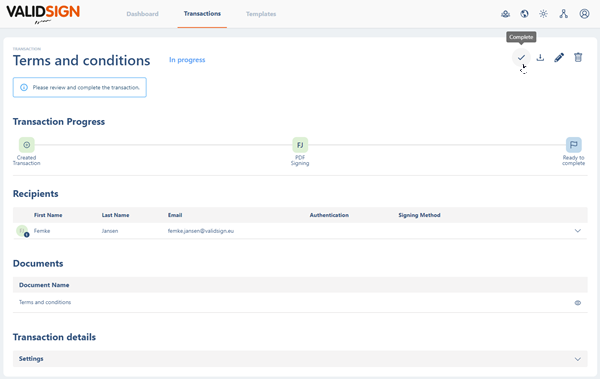Viewport: 600px width, 379px height.
Task: Open the delegation hierarchy icon
Action: (x=564, y=14)
